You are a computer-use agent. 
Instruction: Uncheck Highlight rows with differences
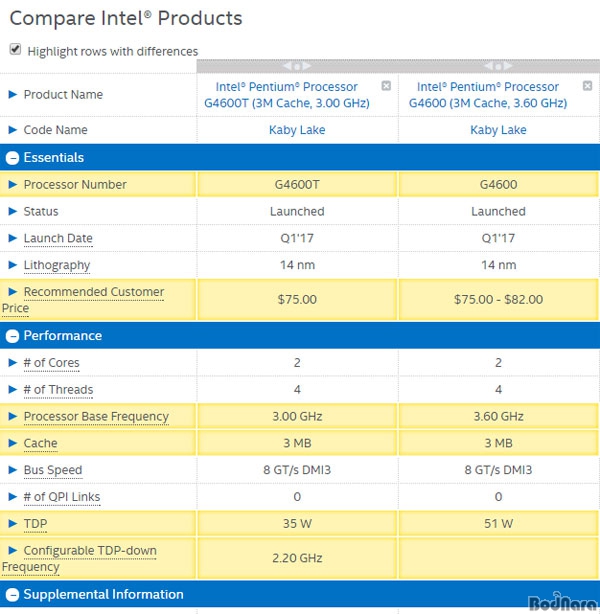[15, 49]
